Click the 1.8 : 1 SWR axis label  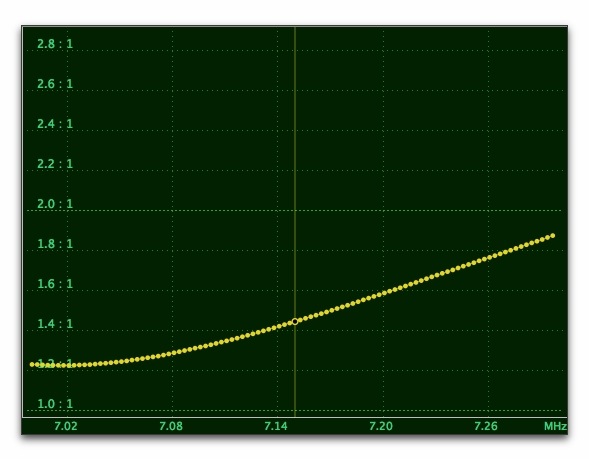point(55,244)
